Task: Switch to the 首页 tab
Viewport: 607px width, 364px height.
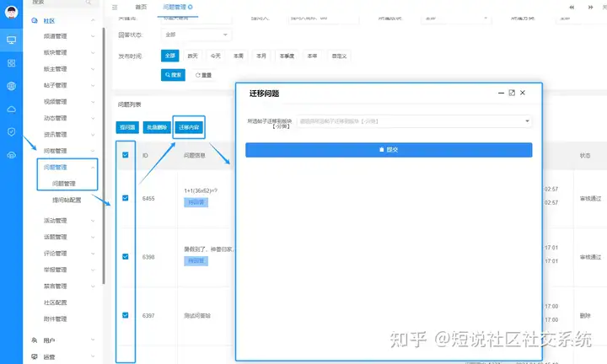Action: [141, 7]
